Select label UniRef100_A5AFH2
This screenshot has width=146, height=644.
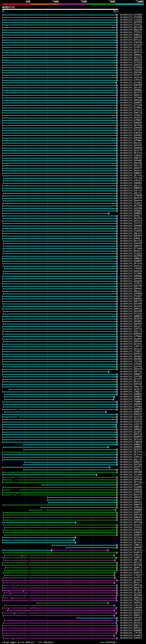tap(131, 603)
